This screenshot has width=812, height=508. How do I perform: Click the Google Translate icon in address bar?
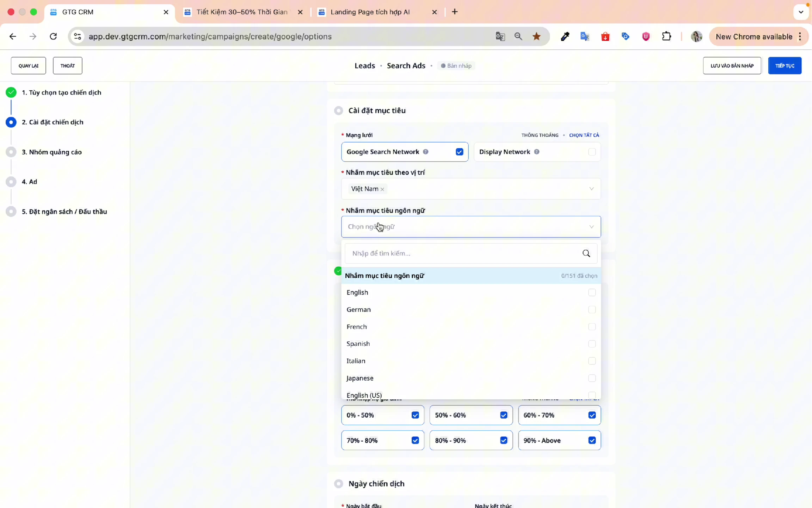500,36
